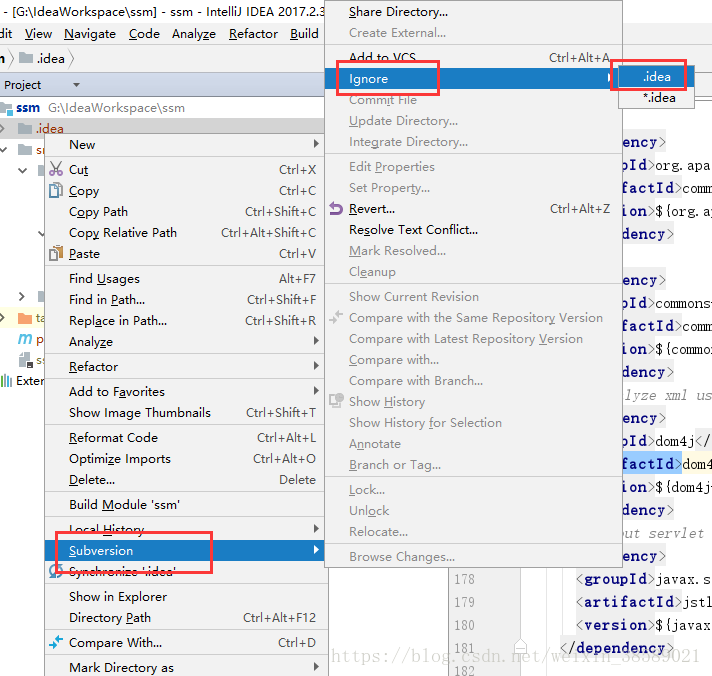Viewport: 712px width, 676px height.
Task: Expand the .idea folder tree node
Action: 3,129
